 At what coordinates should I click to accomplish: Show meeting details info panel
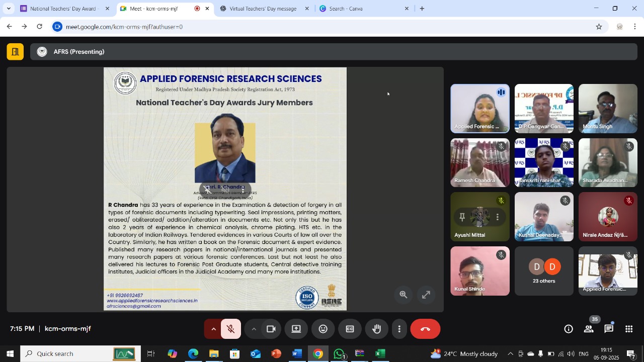coord(569,329)
